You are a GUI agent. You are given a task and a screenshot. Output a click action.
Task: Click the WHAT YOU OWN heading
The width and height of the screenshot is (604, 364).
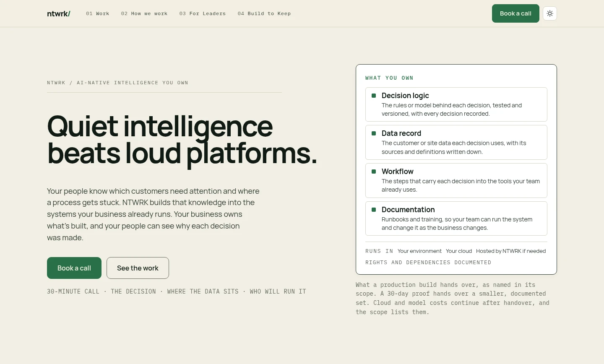(389, 78)
